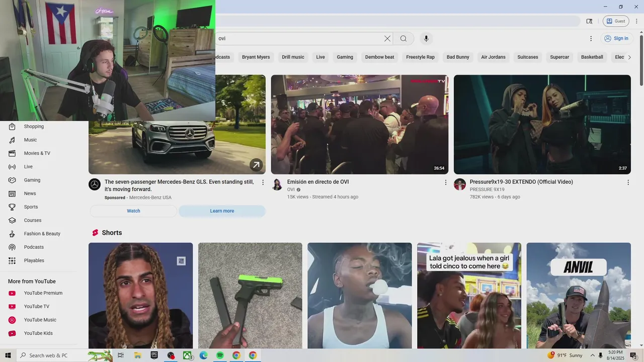Select the Bad Bunny chip

[x=458, y=57]
